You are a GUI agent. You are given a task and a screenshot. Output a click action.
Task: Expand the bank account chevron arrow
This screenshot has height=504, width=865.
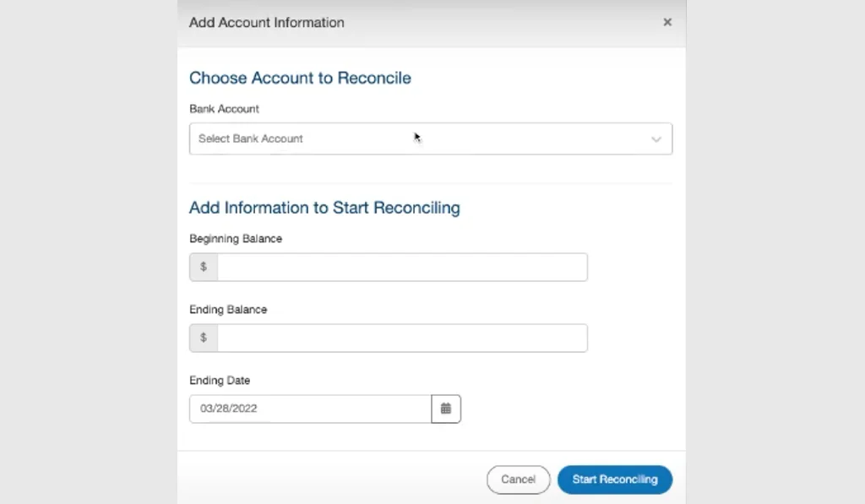pos(656,139)
